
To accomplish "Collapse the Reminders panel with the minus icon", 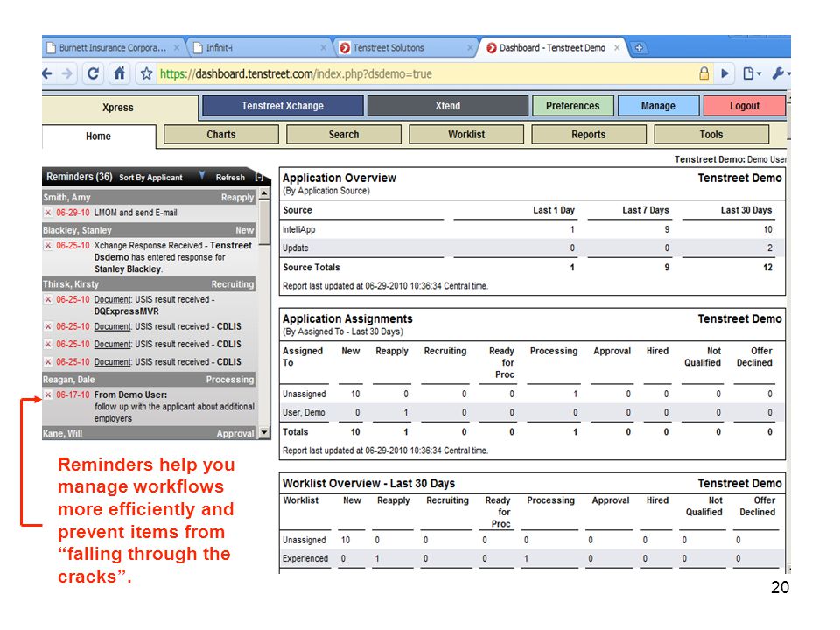I will [x=259, y=178].
